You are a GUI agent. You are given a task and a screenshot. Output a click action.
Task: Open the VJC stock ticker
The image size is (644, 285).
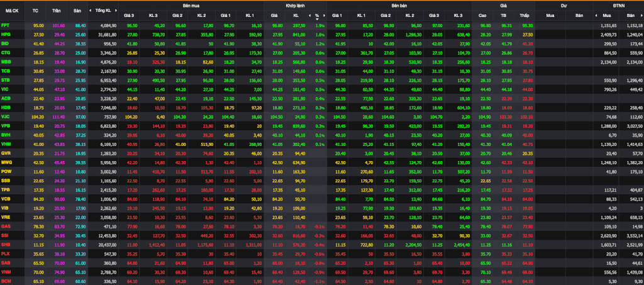pyautogui.click(x=5, y=116)
